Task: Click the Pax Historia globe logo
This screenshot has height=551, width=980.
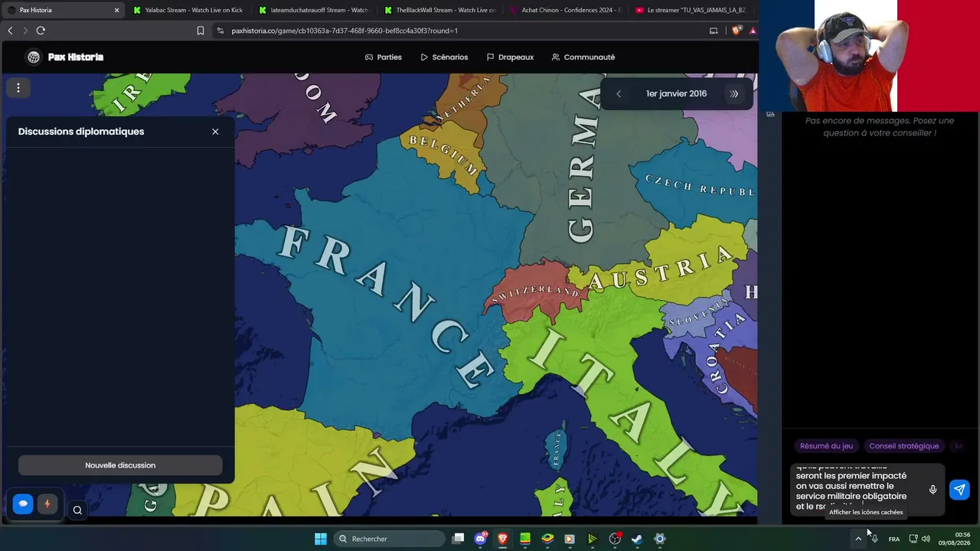Action: pyautogui.click(x=34, y=57)
